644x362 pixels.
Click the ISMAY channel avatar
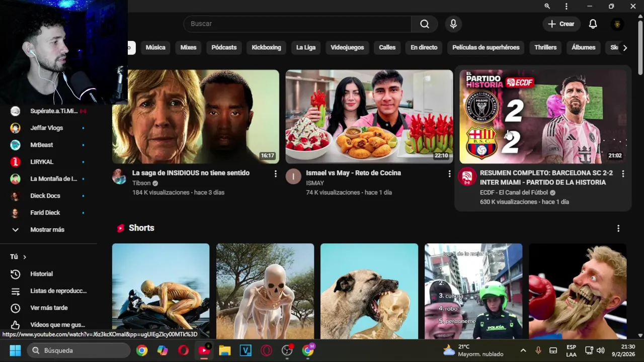click(293, 176)
